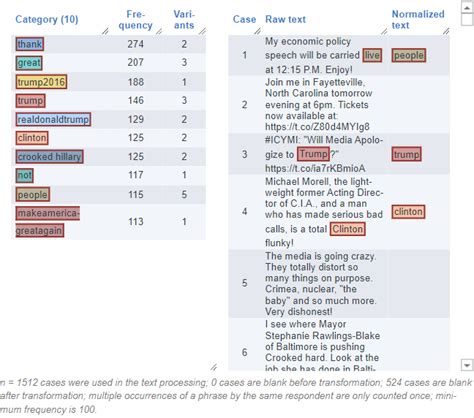
Task: Click the category table corner resize grip
Action: click(214, 367)
